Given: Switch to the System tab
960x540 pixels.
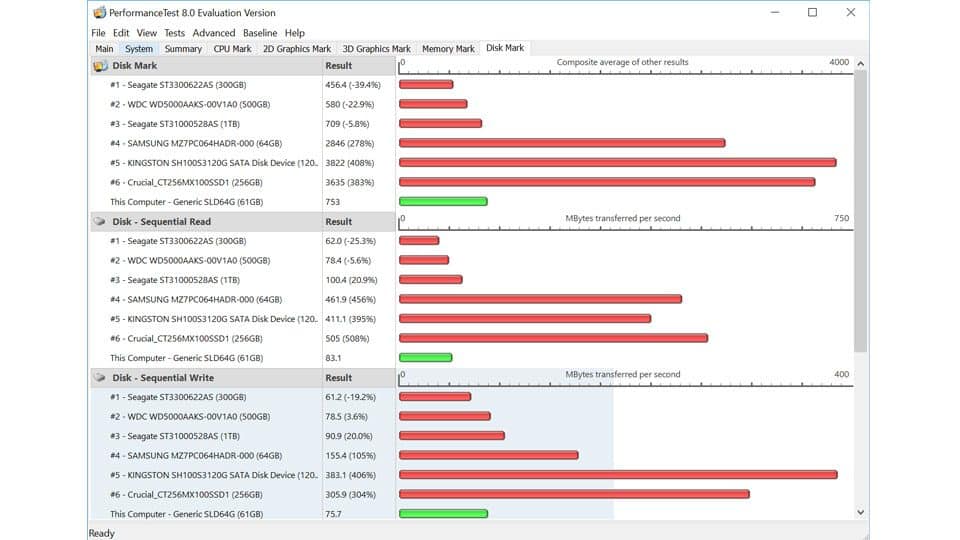Looking at the screenshot, I should point(139,49).
